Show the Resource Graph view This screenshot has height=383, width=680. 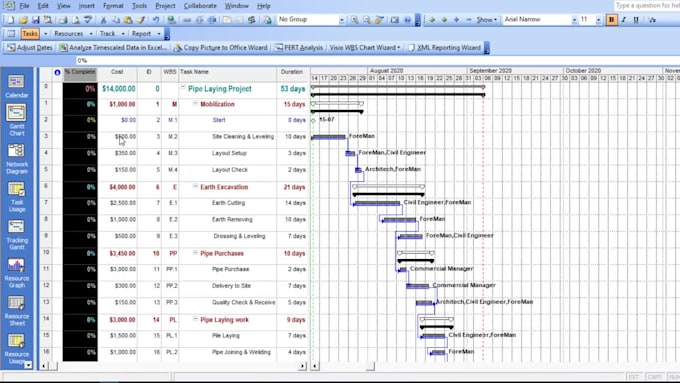[x=16, y=273]
